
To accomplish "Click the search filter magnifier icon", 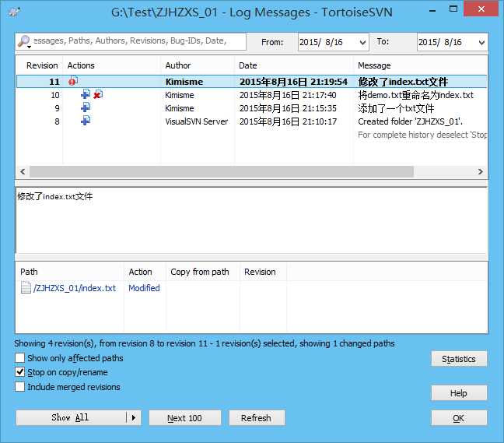I will point(24,41).
